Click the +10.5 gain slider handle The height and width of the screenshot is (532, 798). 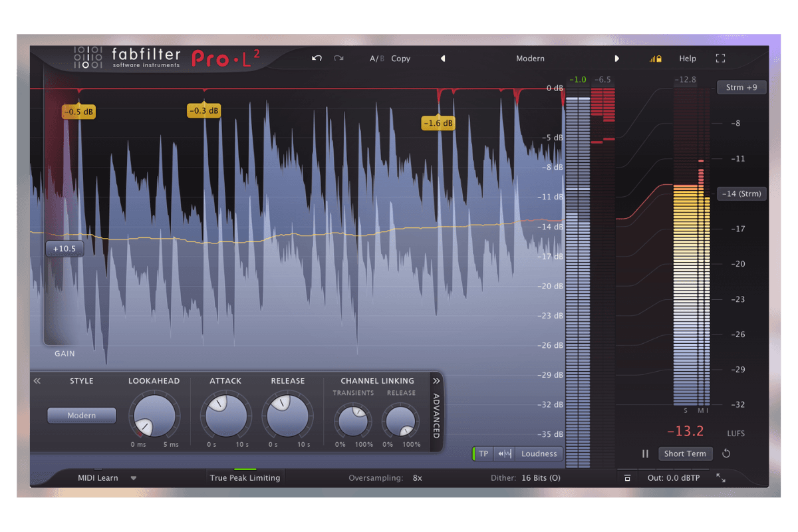(65, 249)
